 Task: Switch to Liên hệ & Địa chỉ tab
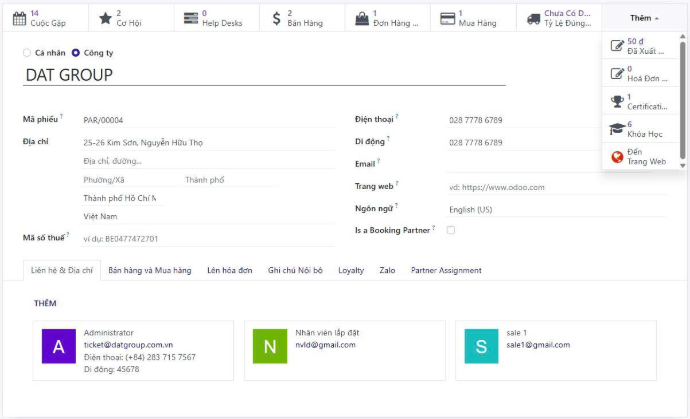[62, 270]
